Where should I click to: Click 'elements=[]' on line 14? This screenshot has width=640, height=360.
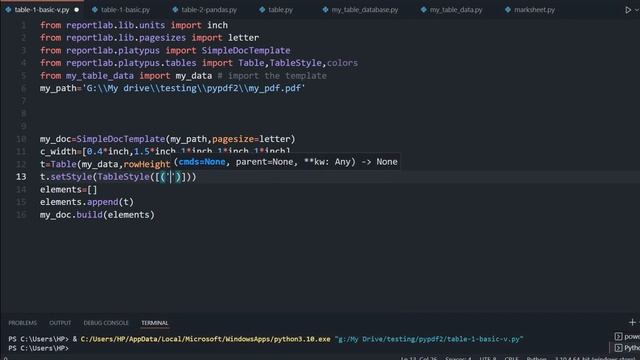click(x=68, y=190)
